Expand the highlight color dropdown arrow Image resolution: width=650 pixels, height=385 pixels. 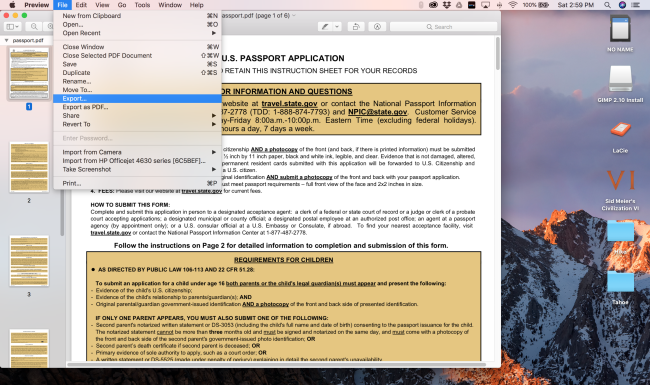click(x=337, y=27)
